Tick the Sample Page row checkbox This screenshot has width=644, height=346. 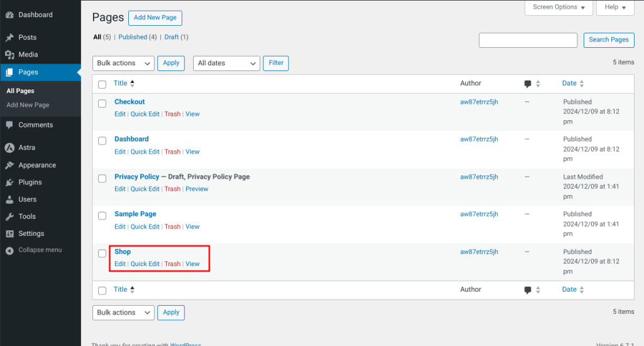coord(102,216)
